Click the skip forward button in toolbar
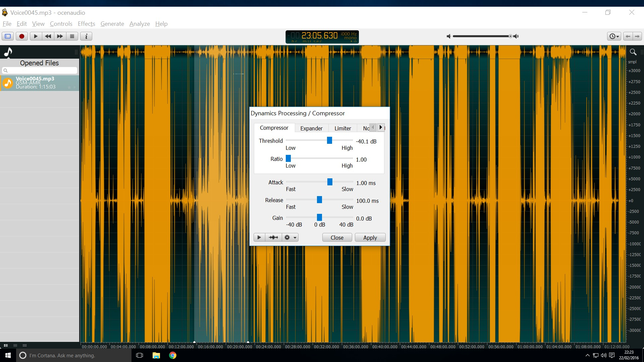The image size is (644, 362). (x=60, y=36)
